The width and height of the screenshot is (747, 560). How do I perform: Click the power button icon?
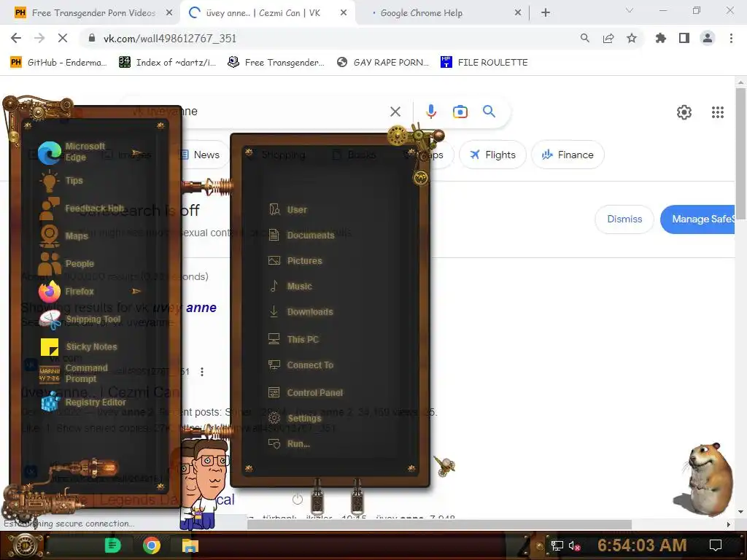[x=298, y=499]
